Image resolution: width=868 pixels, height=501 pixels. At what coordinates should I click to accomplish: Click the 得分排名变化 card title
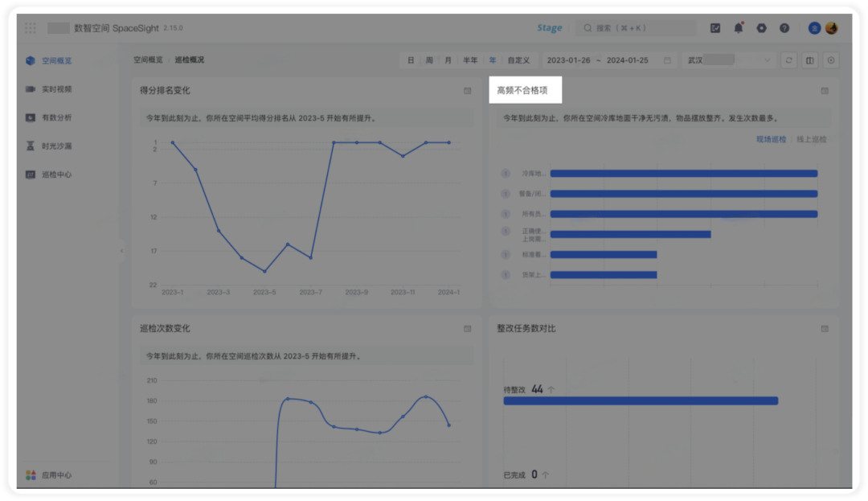165,90
